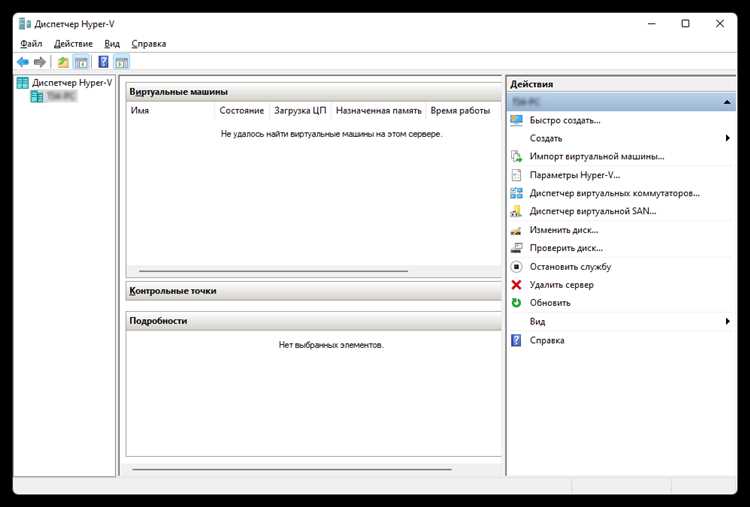Click Остановить службу action
This screenshot has width=750, height=507.
tap(571, 266)
